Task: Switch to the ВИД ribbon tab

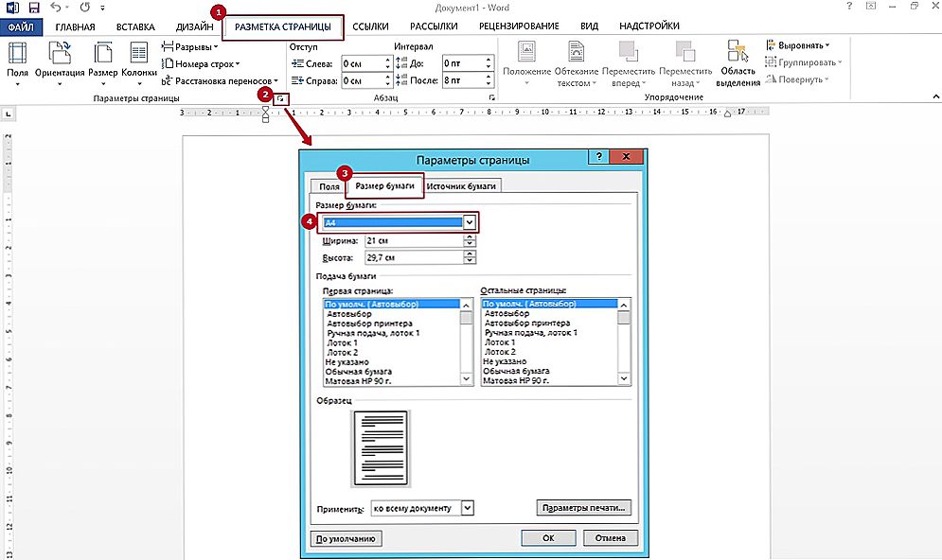Action: coord(590,26)
